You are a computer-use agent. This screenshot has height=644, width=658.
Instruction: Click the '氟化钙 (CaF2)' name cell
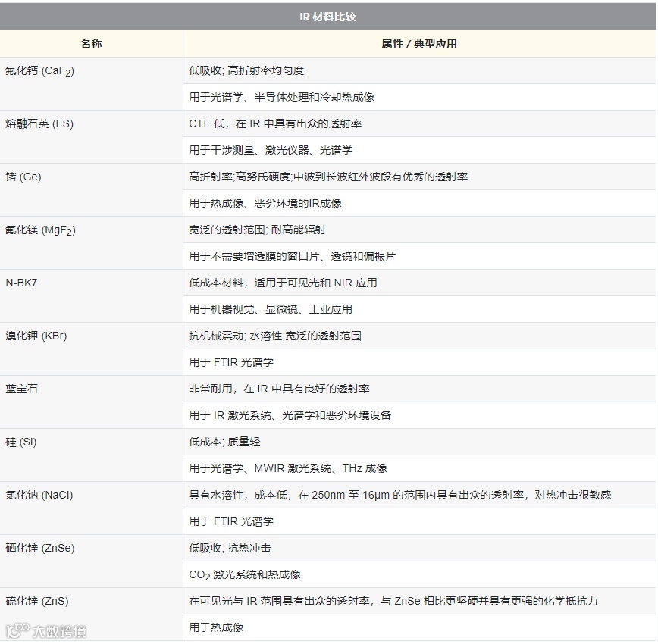[91, 83]
